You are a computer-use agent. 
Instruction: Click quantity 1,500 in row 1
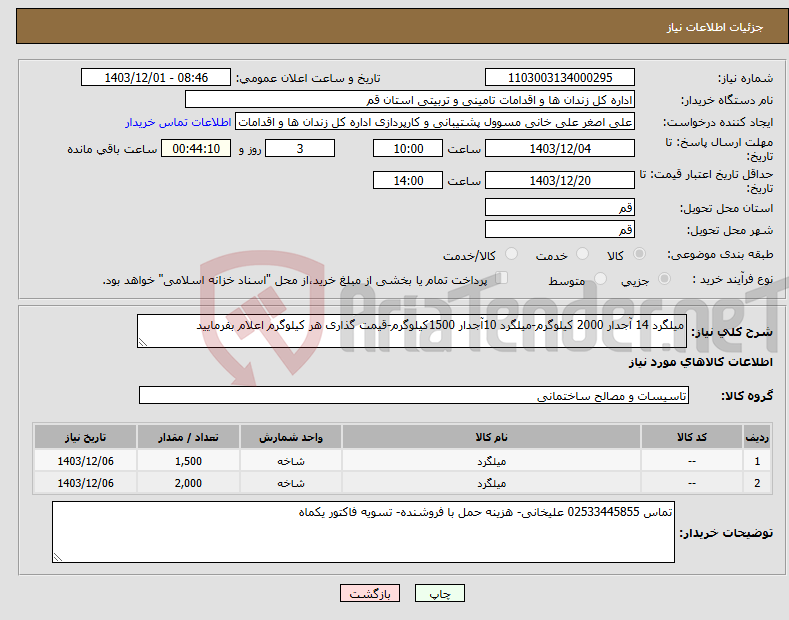188,461
